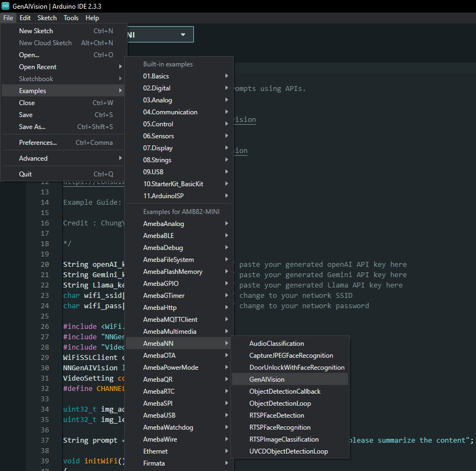Viewport: 476px width, 471px height.
Task: Open the ObjectDetectionLoop example
Action: click(x=281, y=403)
